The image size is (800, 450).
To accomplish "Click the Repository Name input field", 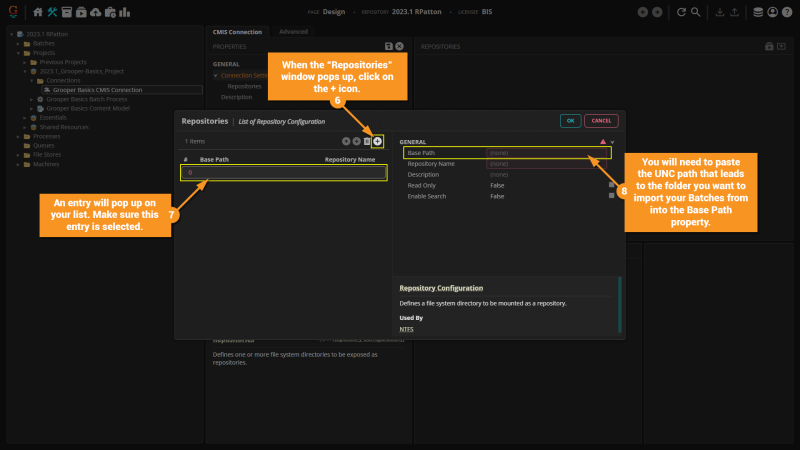I will tap(546, 164).
